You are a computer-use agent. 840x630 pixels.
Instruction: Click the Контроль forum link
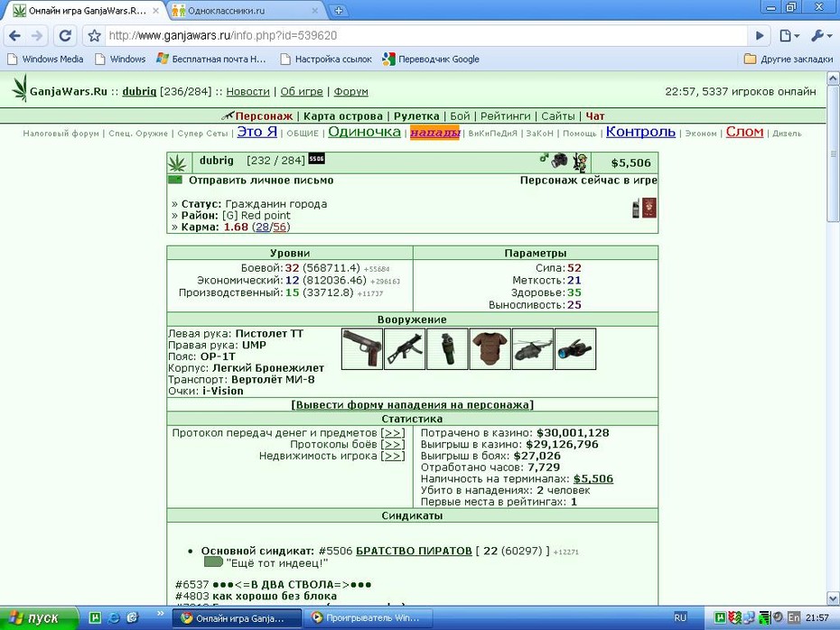(x=640, y=132)
